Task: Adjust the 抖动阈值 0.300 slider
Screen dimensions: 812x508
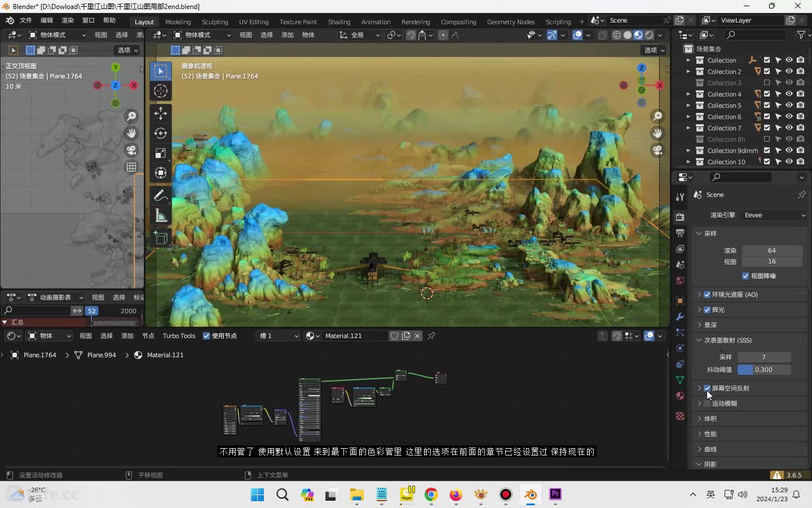Action: pos(764,370)
